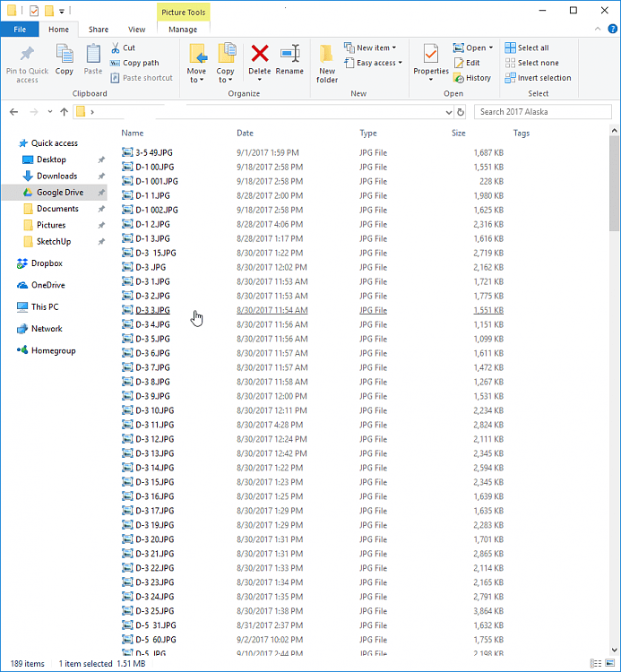This screenshot has width=621, height=672.
Task: Open the Manage picture tools tab
Action: 183,30
